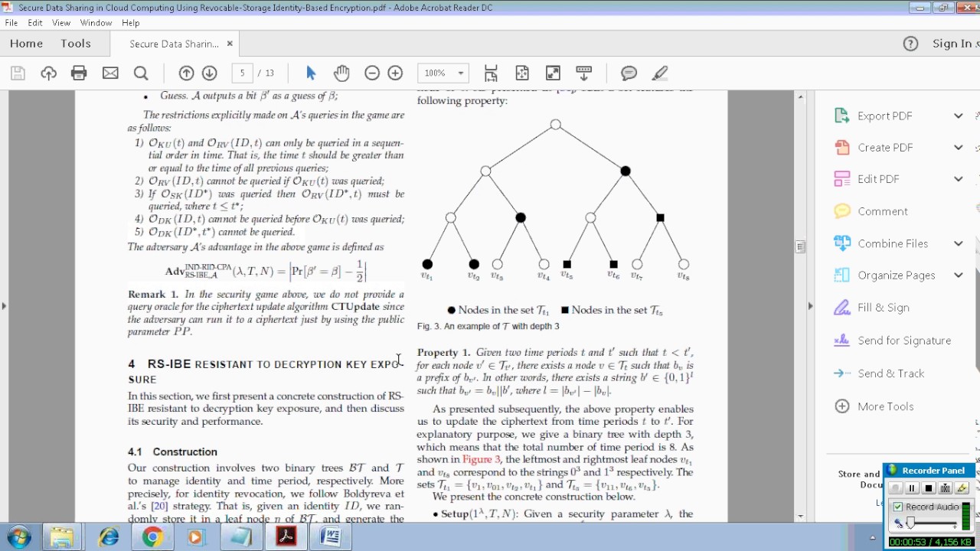The image size is (980, 551).
Task: Print the document using printer icon
Action: point(79,73)
